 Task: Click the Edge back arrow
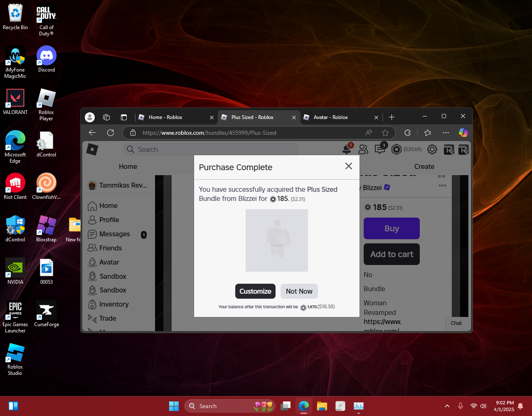[x=92, y=133]
